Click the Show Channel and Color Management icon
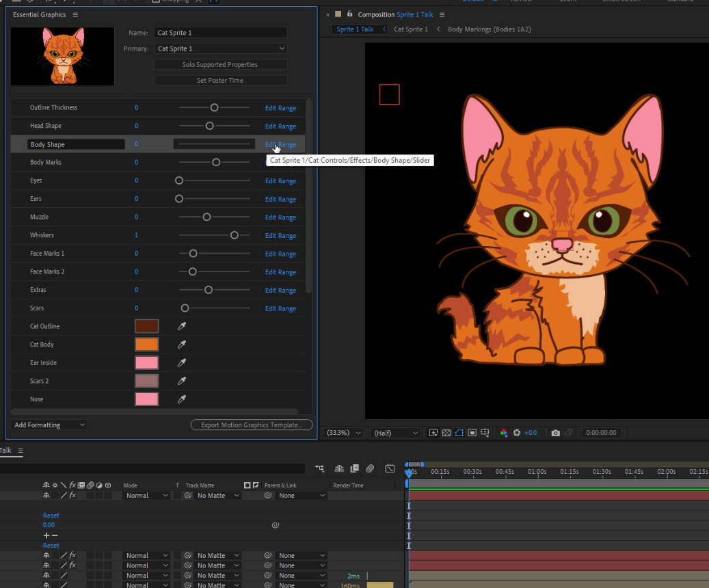The height and width of the screenshot is (588, 709). [x=504, y=433]
